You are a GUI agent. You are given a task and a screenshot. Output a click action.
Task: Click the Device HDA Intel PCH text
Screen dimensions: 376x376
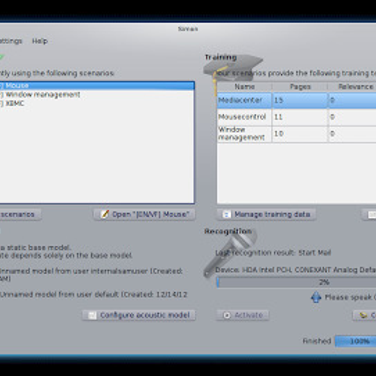(296, 270)
